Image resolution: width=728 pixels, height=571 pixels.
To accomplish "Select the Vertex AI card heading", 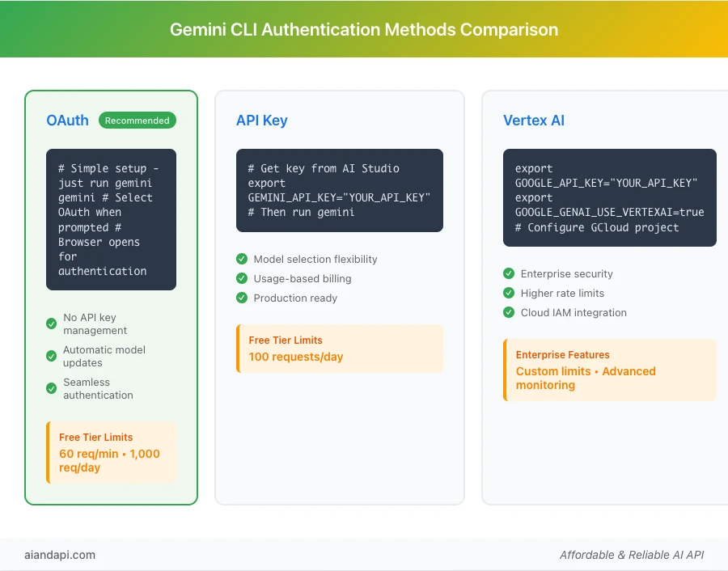I will 534,121.
